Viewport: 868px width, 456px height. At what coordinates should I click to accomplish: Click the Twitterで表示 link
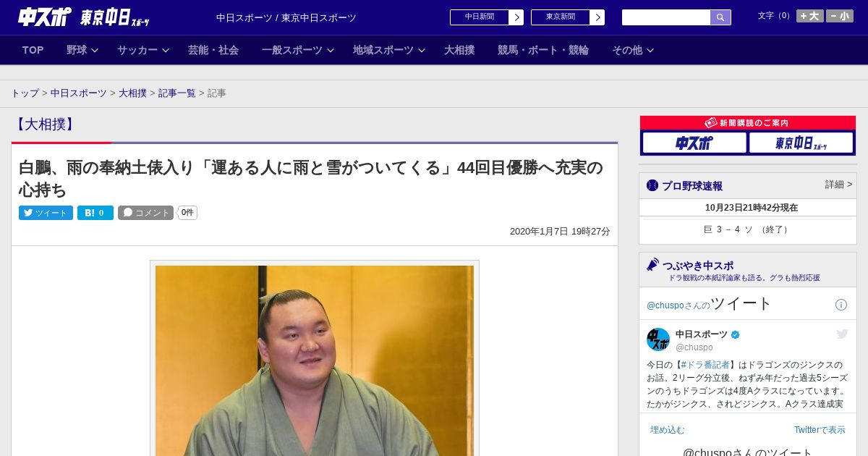click(820, 430)
